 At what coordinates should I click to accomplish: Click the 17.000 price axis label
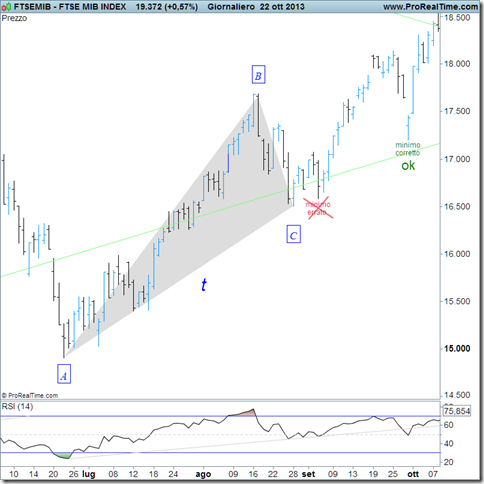click(x=457, y=159)
